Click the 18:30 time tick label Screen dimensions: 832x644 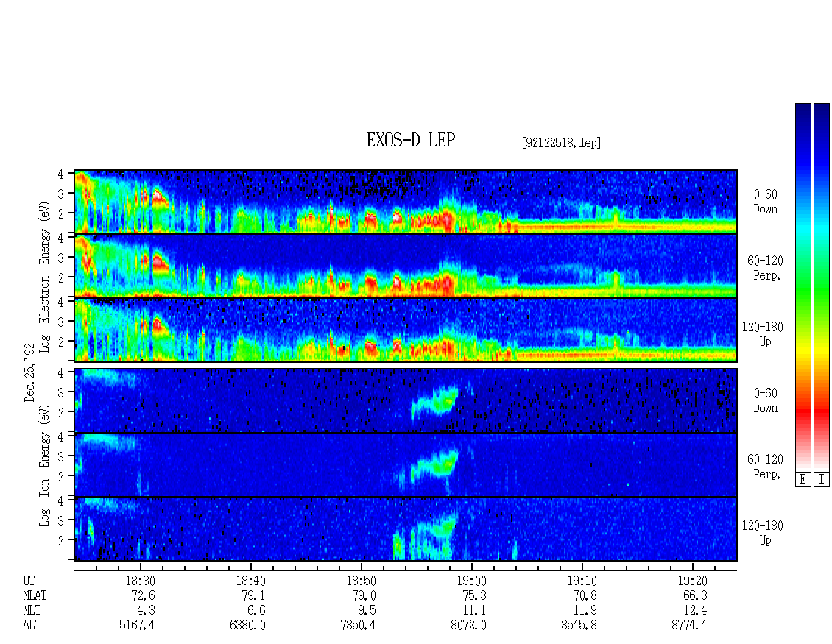(140, 581)
